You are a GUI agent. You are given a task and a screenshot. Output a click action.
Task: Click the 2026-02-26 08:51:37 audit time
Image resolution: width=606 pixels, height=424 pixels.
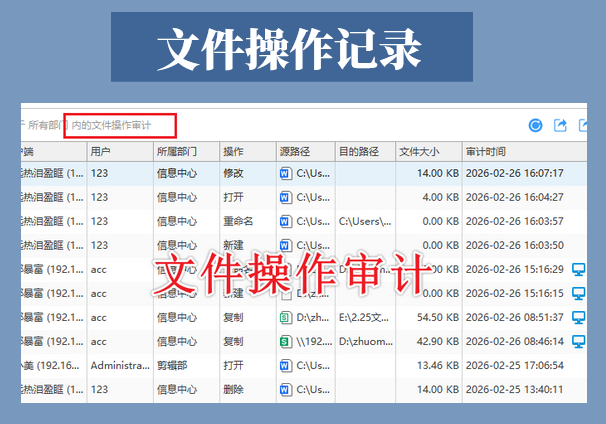(x=514, y=317)
